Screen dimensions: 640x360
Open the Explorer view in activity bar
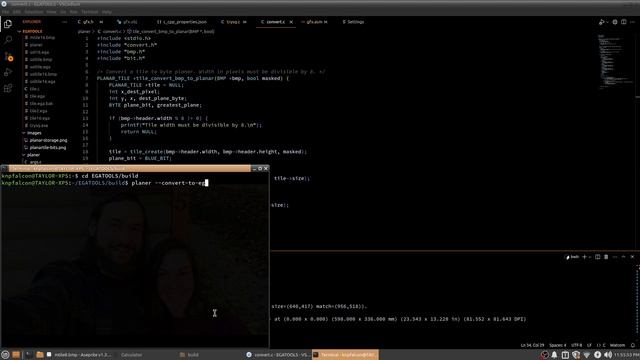point(8,24)
